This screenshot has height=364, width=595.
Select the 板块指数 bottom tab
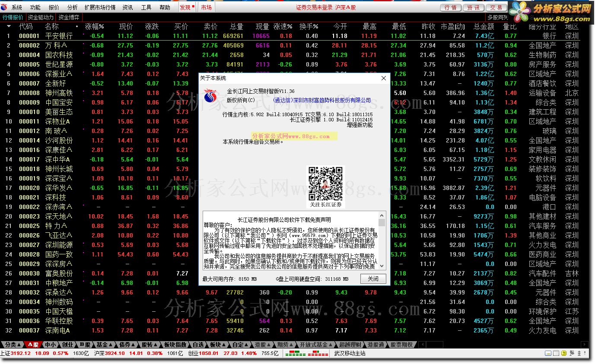click(x=175, y=345)
